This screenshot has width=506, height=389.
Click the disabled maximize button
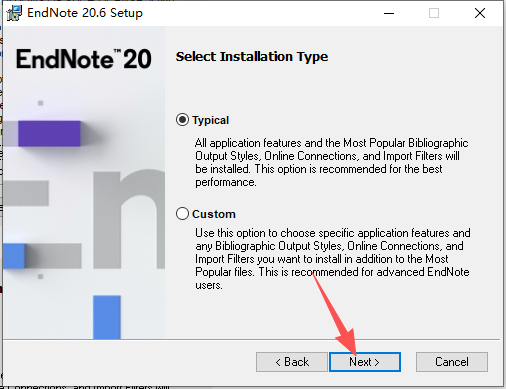(x=434, y=13)
